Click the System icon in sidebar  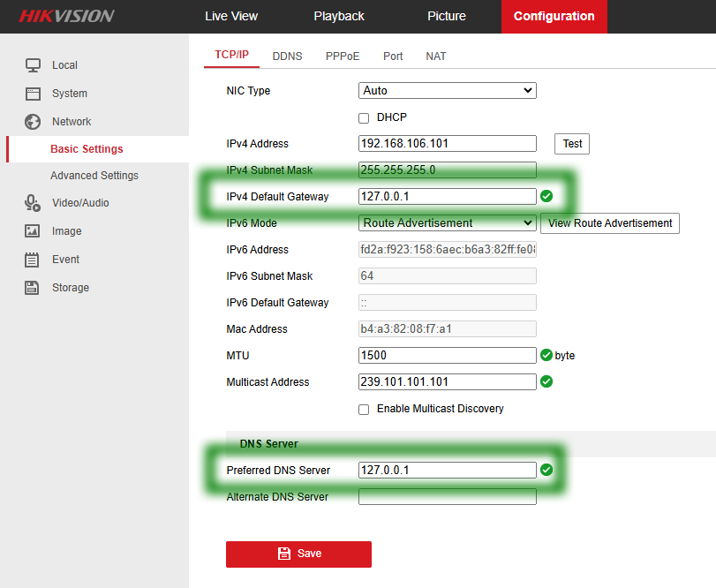33,94
